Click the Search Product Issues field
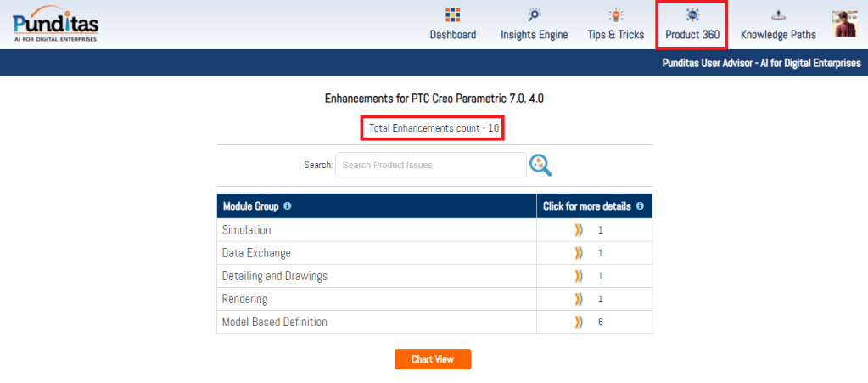868x383 pixels. click(431, 165)
